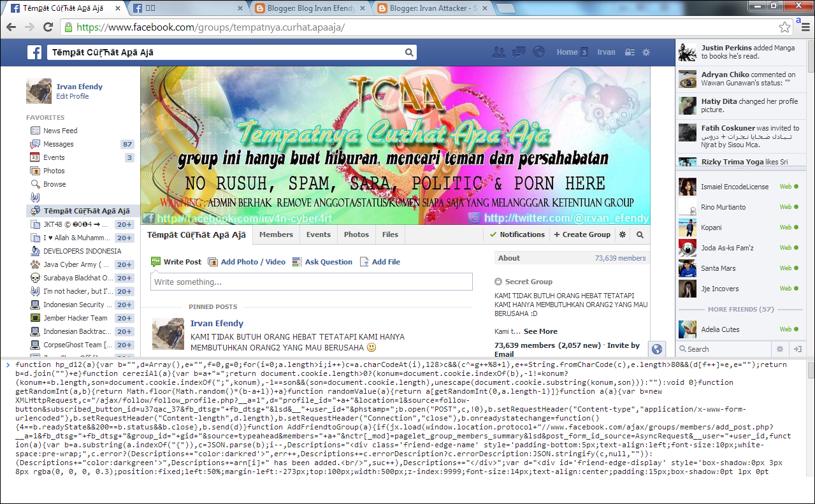This screenshot has height=504, width=815.
Task: Click the Facebook logo icon in the header
Action: click(34, 52)
